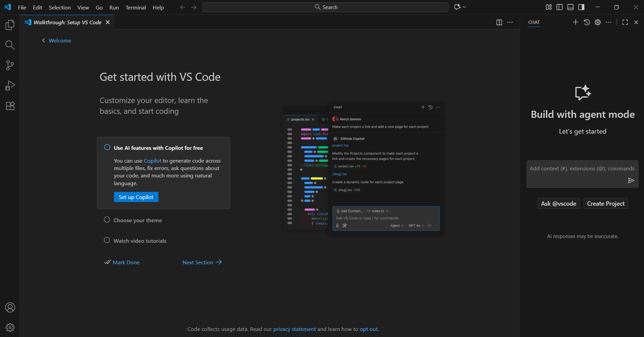The width and height of the screenshot is (644, 337).
Task: Open the opt out link
Action: 369,329
